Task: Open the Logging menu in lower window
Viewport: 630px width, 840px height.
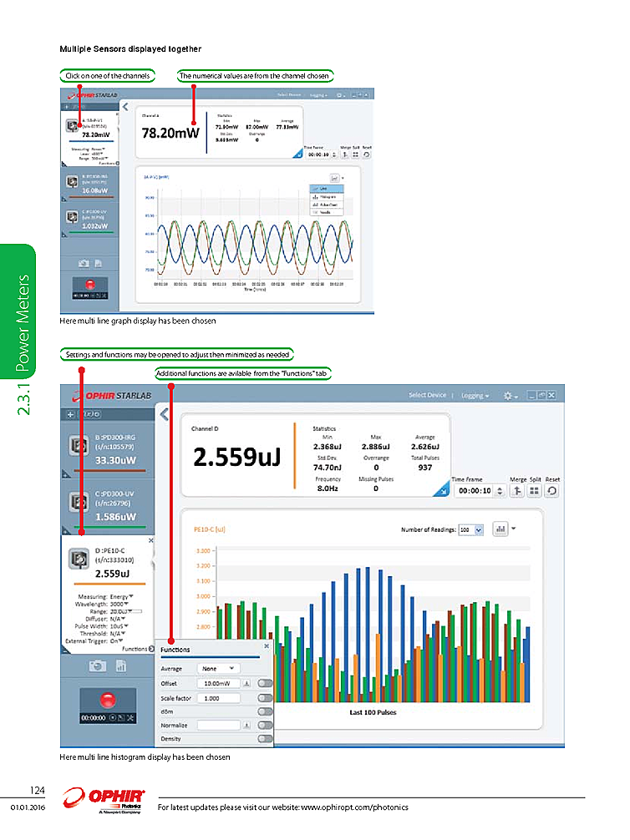Action: (x=476, y=395)
